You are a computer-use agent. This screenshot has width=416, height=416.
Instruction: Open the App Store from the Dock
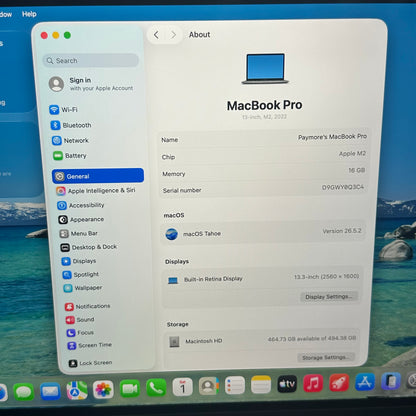pos(365,382)
